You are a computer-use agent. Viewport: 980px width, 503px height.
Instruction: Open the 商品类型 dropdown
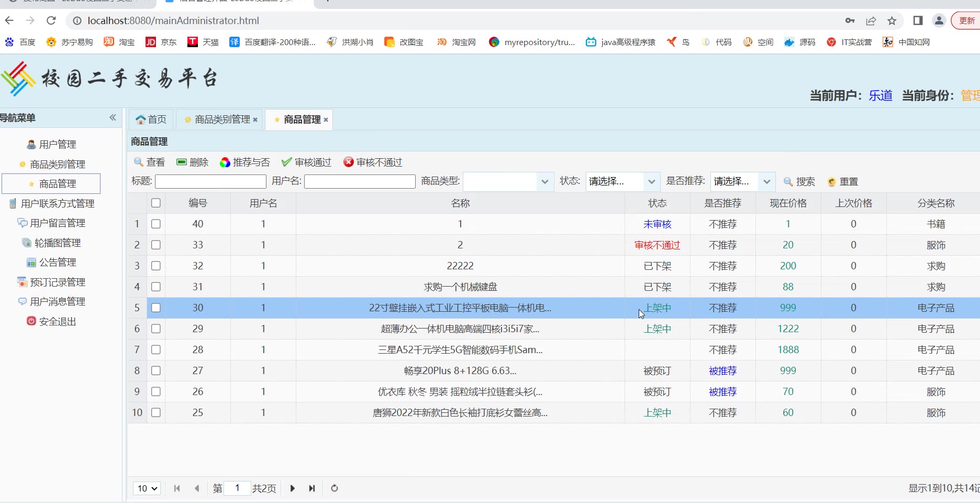[544, 182]
